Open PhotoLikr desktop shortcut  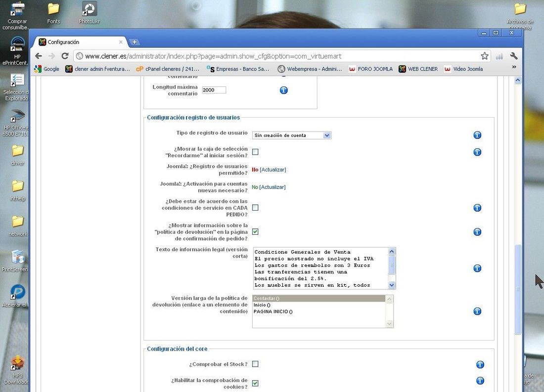(x=89, y=13)
